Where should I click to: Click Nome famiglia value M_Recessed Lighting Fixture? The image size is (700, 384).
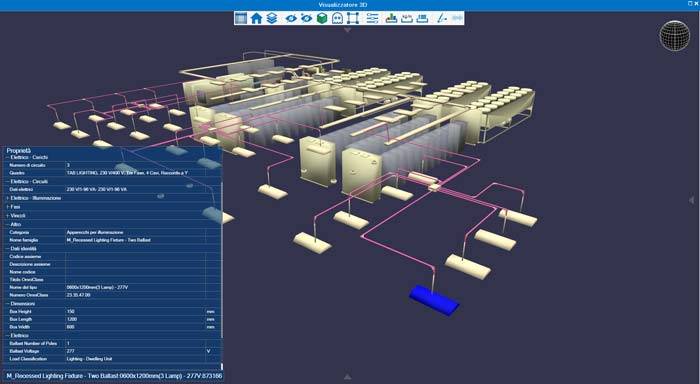108,240
